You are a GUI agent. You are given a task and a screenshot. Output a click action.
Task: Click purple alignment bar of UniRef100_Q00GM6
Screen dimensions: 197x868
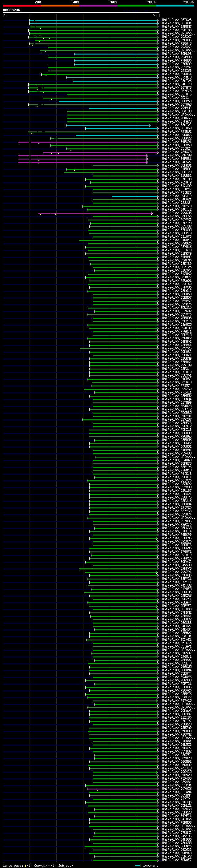(95, 213)
